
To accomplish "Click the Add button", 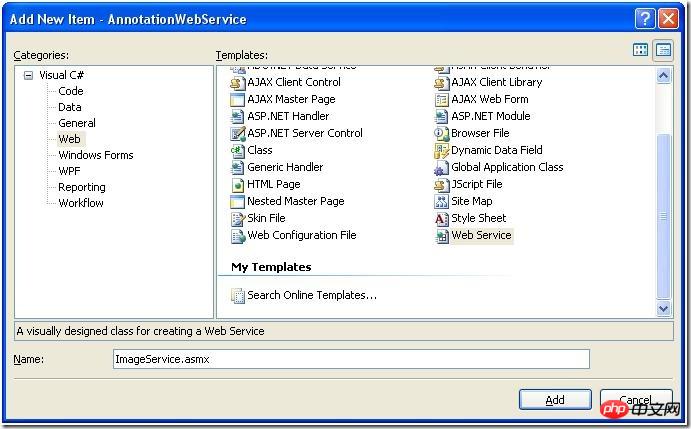I will tap(555, 400).
